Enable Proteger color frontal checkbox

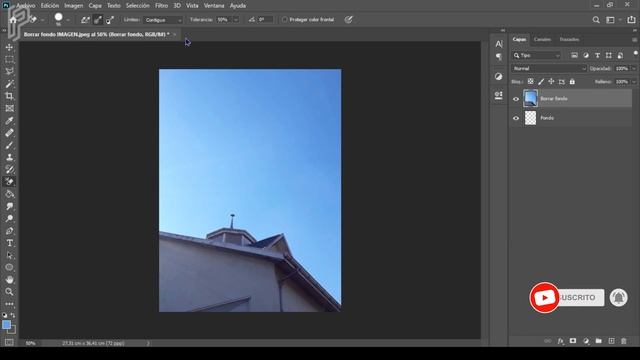284,20
